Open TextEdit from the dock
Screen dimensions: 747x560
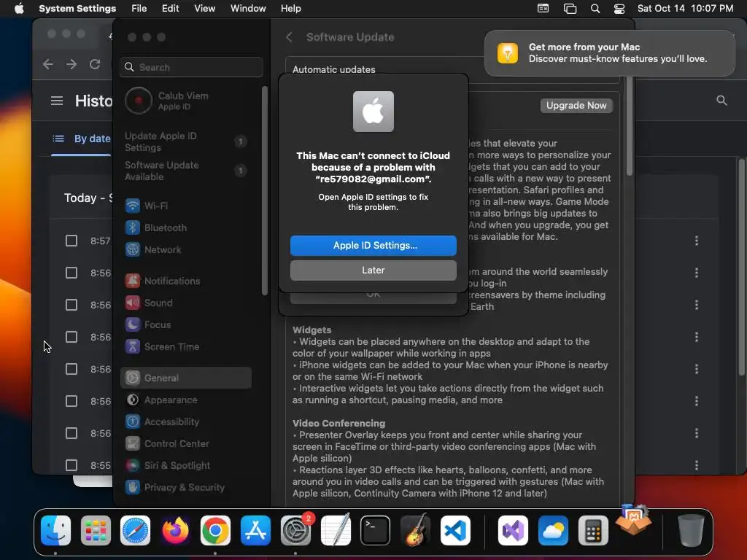click(x=336, y=530)
